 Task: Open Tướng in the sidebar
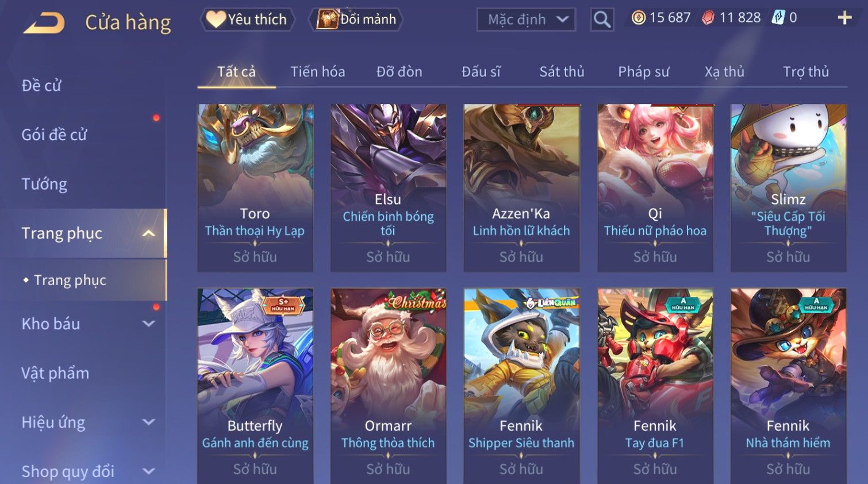click(44, 184)
